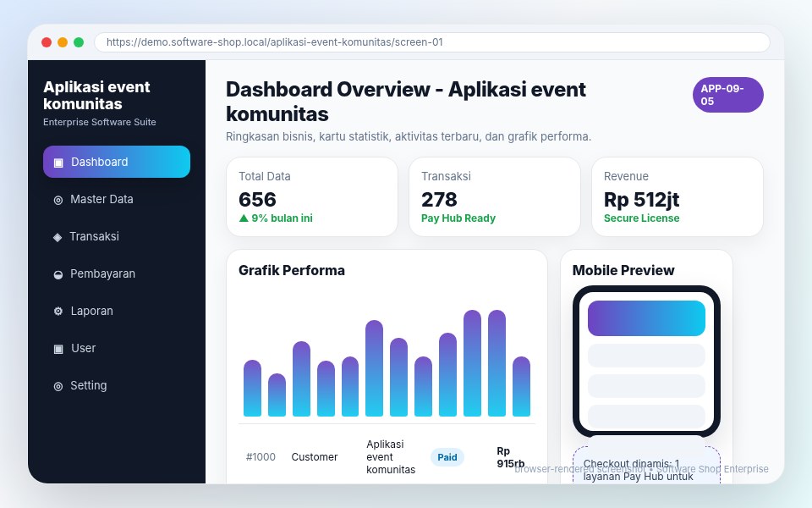Open the Transaksi menu entry
This screenshot has width=812, height=508.
pyautogui.click(x=117, y=236)
